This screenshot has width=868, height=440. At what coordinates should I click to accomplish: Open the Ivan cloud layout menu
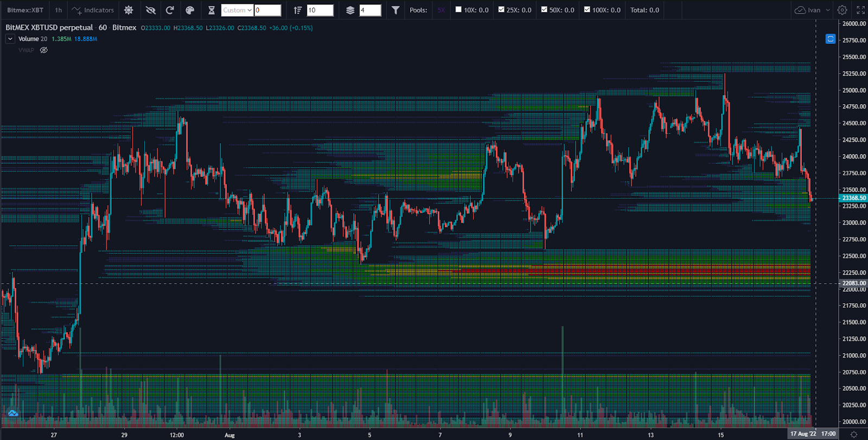[x=807, y=10]
